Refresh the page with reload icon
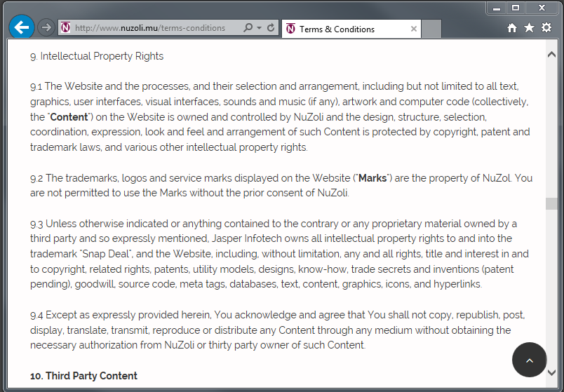 [271, 27]
